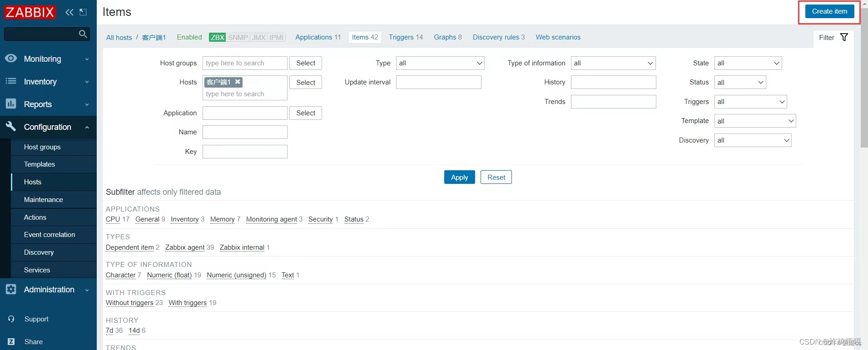868x350 pixels.
Task: Click the IPMI availability badge
Action: pos(276,37)
